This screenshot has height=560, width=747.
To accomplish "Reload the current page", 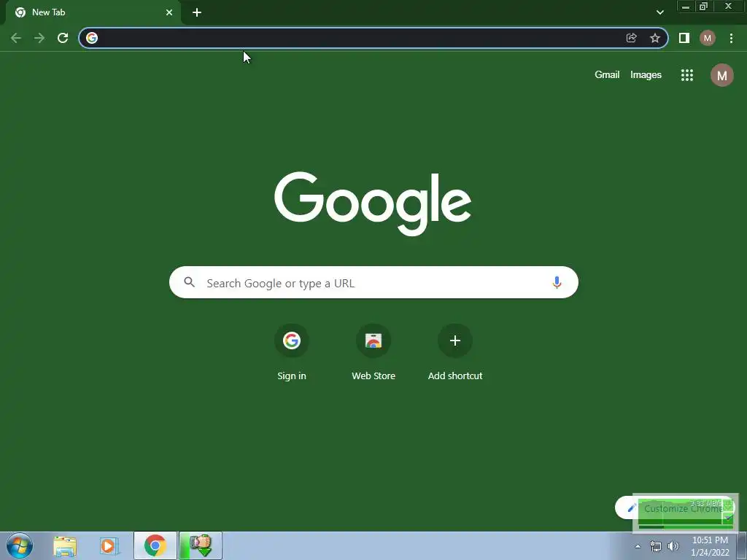I will pos(63,38).
